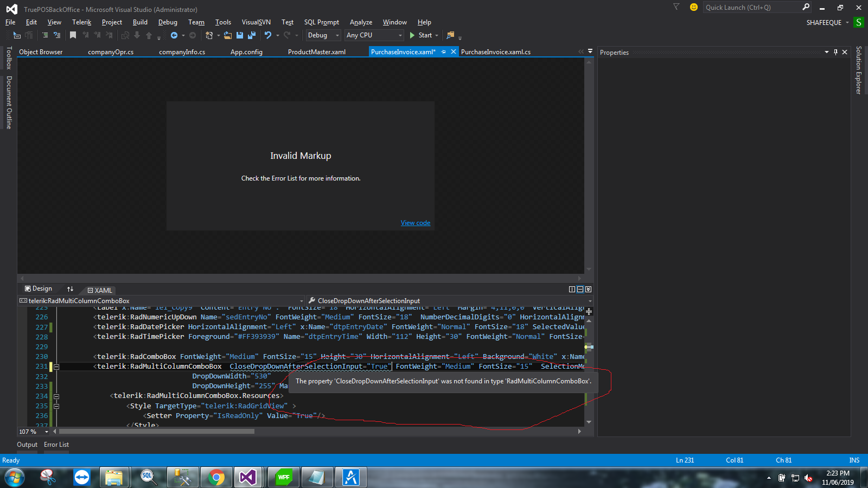Click the Open File folder icon
The image size is (868, 488).
(x=228, y=35)
